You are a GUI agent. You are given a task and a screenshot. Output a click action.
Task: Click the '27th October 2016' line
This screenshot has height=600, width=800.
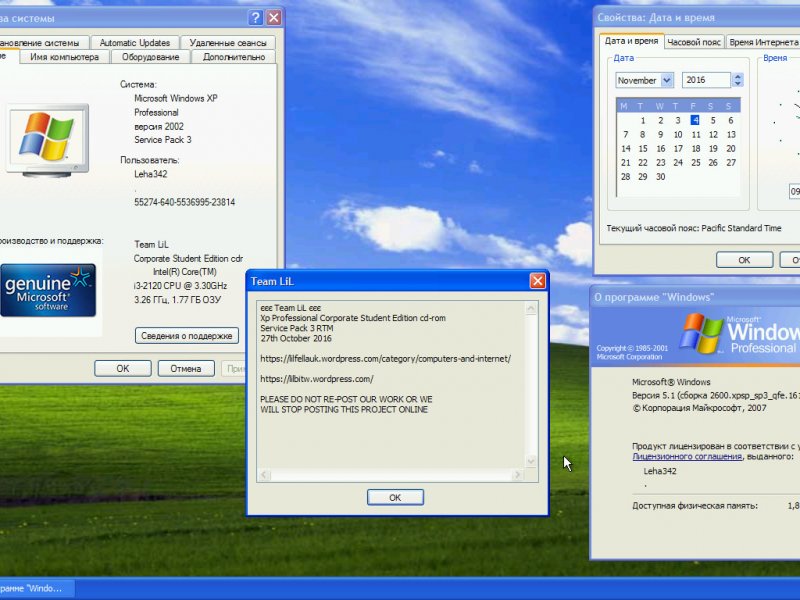click(x=296, y=338)
